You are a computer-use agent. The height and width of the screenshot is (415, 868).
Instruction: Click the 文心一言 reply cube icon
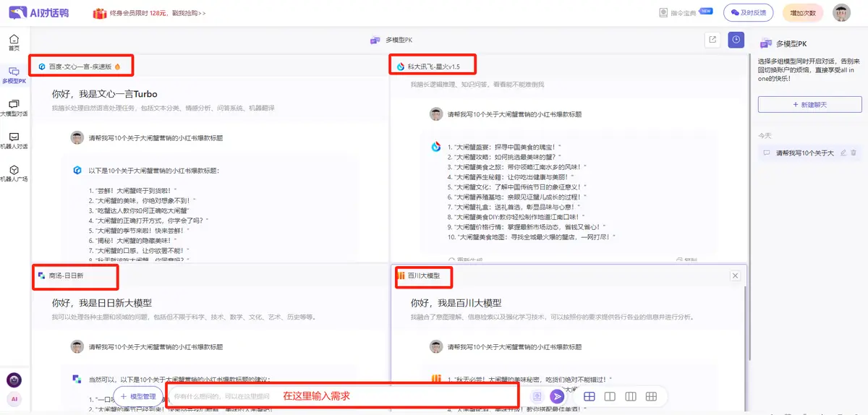tap(77, 171)
